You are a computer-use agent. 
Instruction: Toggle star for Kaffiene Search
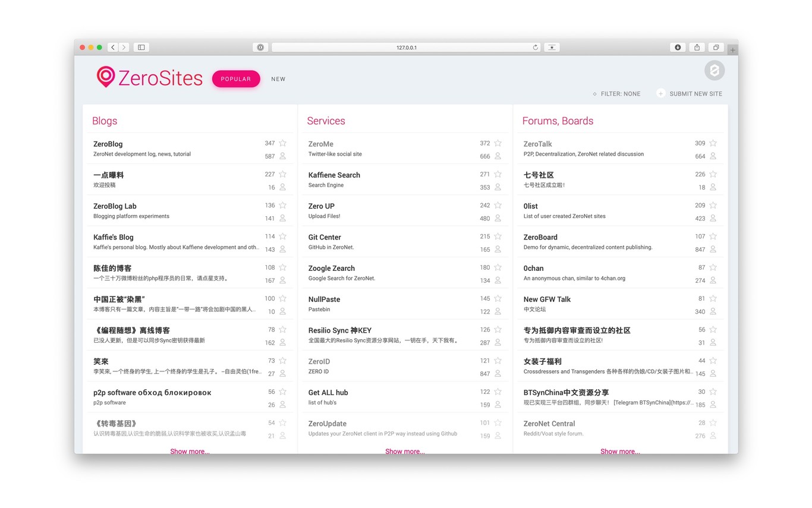[x=498, y=174]
